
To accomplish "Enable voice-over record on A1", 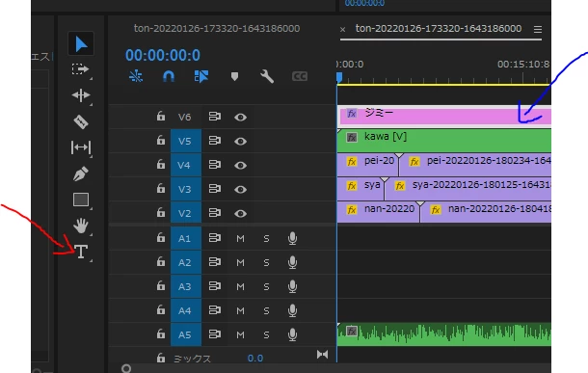I will click(292, 238).
